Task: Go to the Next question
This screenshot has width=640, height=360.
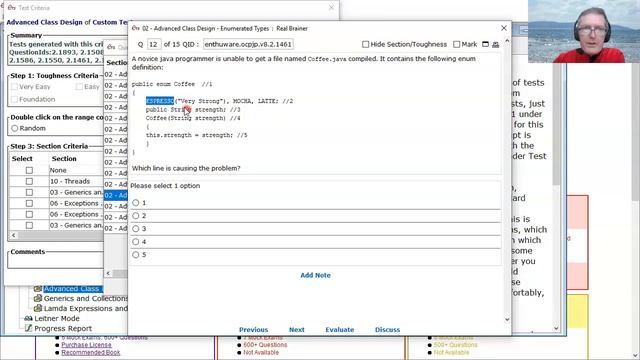Action: click(297, 329)
